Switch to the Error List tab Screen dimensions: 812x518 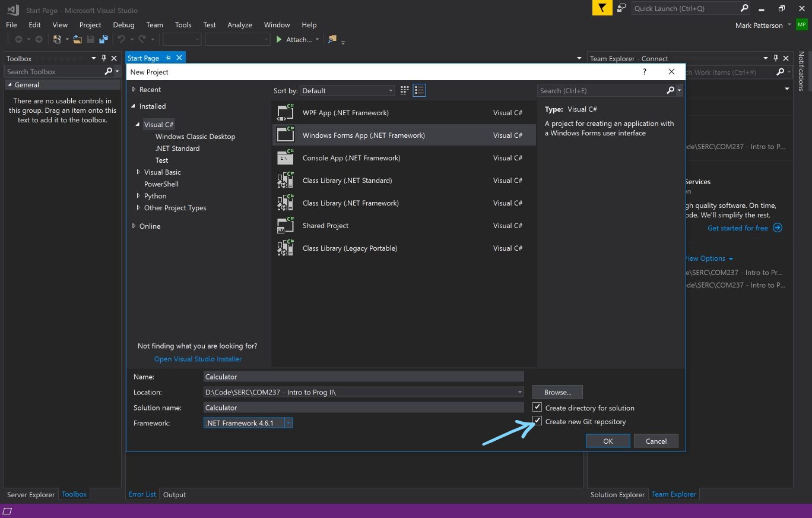[142, 494]
